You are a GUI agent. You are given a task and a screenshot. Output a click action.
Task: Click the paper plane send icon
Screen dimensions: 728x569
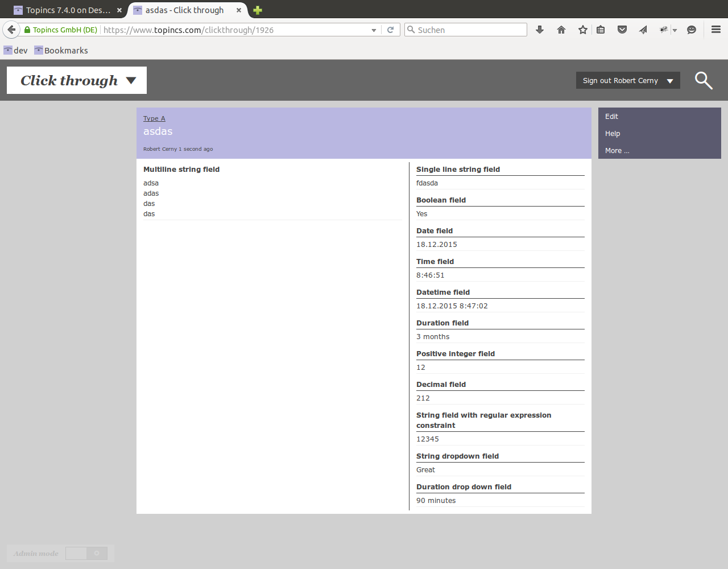tap(643, 30)
